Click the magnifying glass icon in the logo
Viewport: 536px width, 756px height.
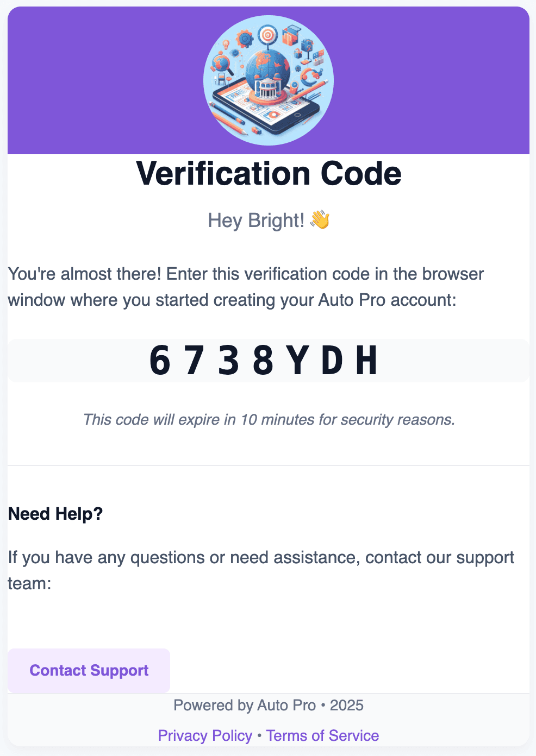pos(222,64)
